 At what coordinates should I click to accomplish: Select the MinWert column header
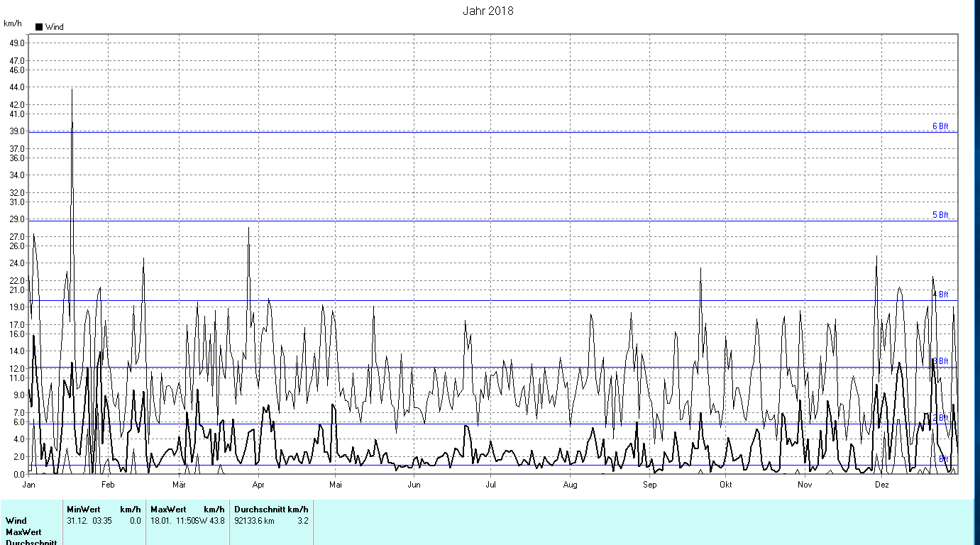pos(84,510)
